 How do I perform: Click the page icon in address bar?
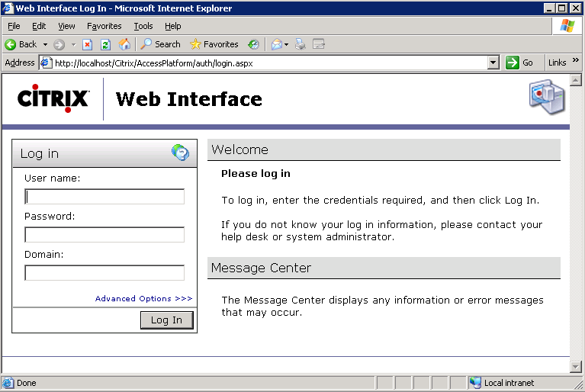(x=46, y=63)
